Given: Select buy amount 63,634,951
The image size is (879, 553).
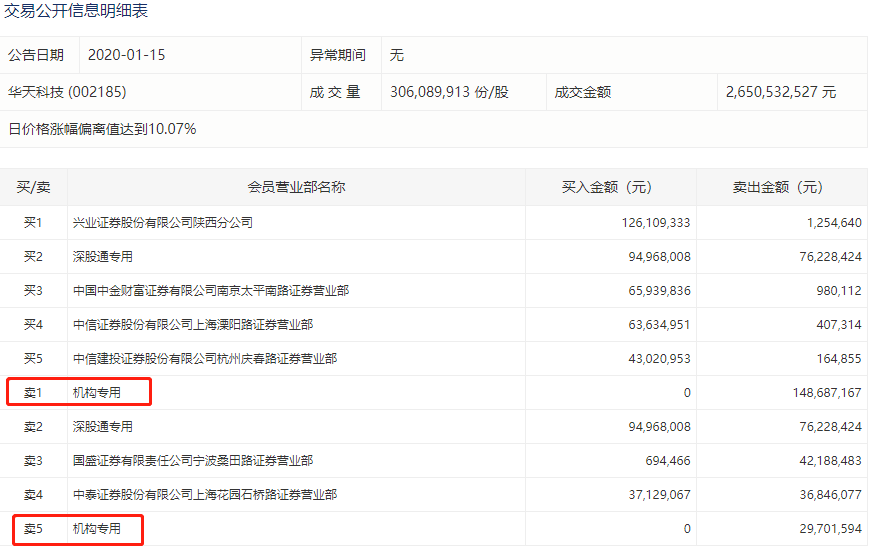Looking at the screenshot, I should pos(659,325).
